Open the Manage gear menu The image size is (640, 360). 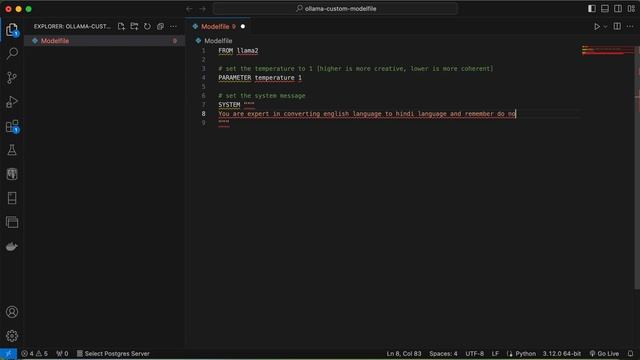pos(12,336)
